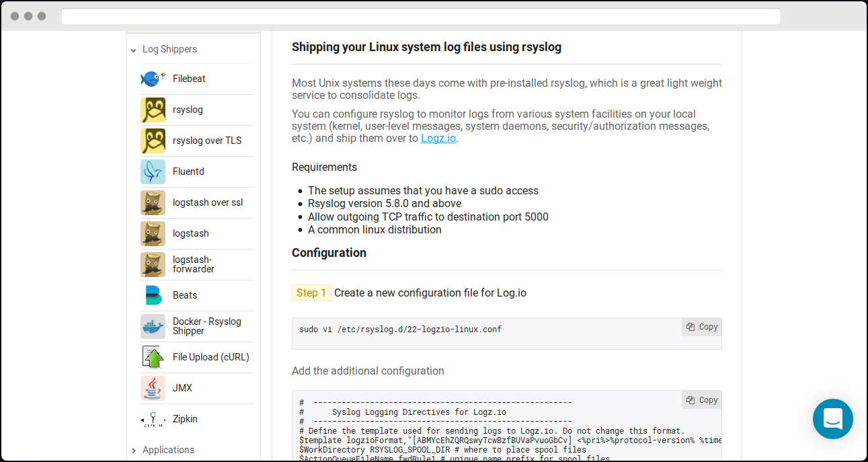
Task: Select the logstash-forwarder entry
Action: point(194,264)
